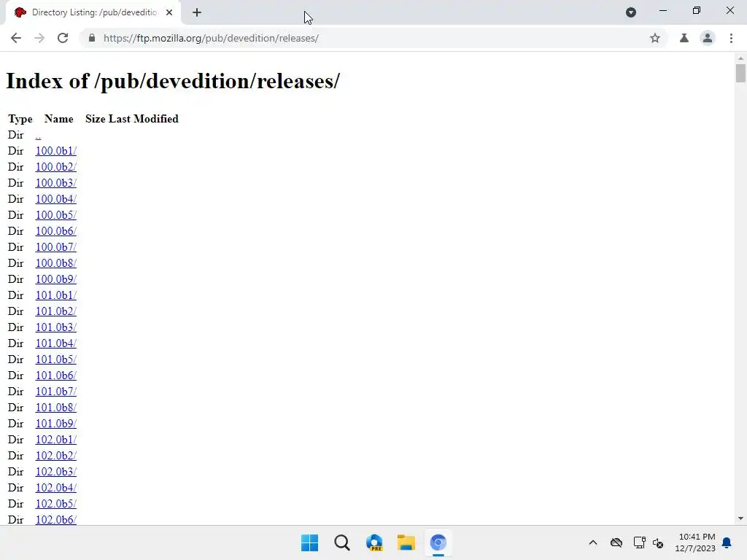Screen dimensions: 747x560
Task: Click the Size column header
Action: coord(96,119)
